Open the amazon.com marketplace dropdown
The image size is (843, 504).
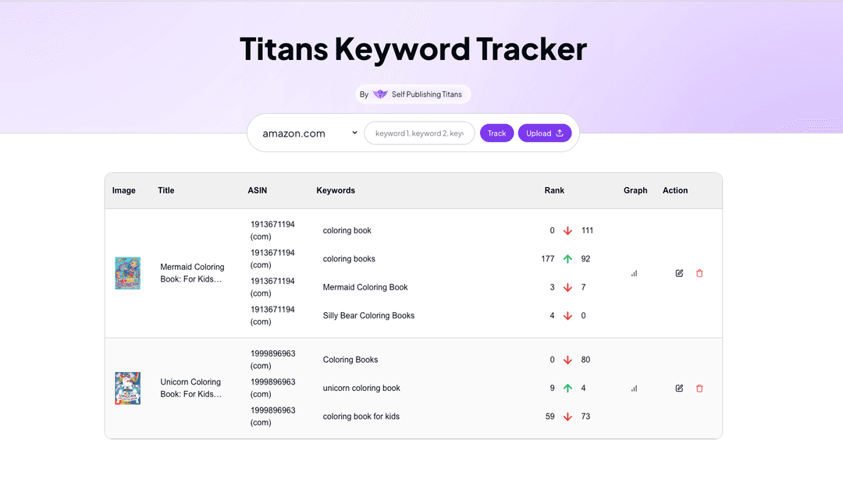click(310, 133)
